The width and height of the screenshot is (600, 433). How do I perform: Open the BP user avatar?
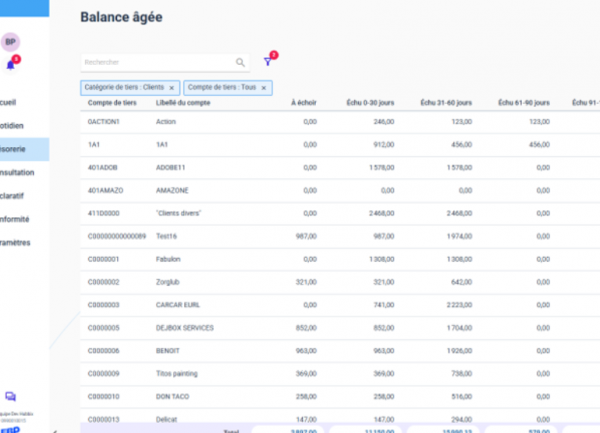(10, 42)
